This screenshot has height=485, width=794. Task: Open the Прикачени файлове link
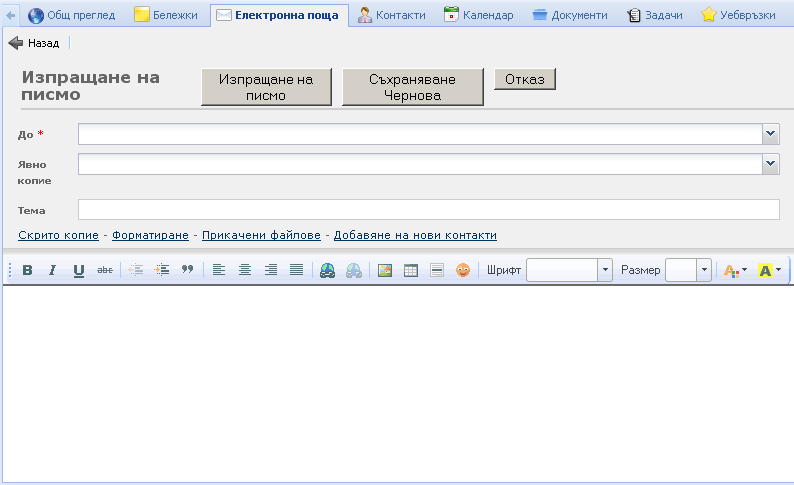(x=261, y=235)
